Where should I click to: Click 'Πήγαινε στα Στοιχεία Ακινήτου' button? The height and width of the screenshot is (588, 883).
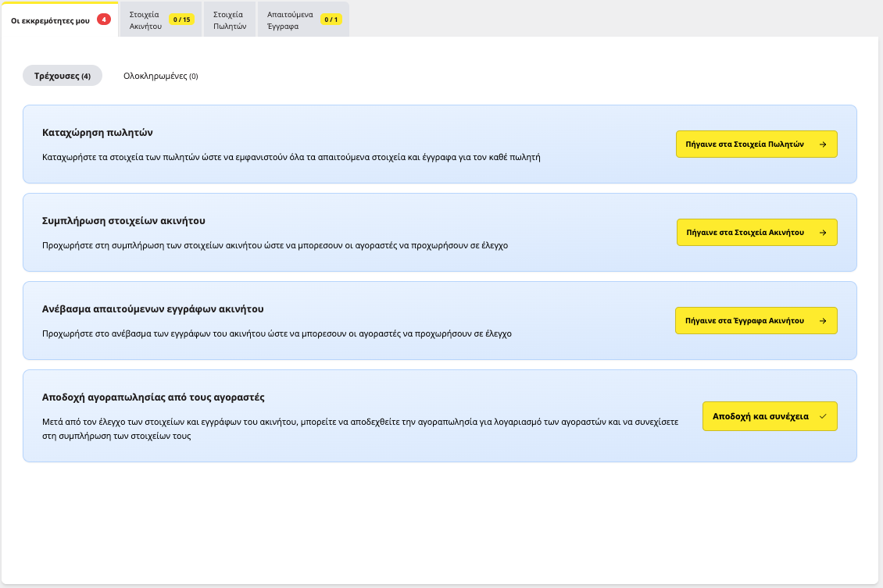pyautogui.click(x=757, y=233)
